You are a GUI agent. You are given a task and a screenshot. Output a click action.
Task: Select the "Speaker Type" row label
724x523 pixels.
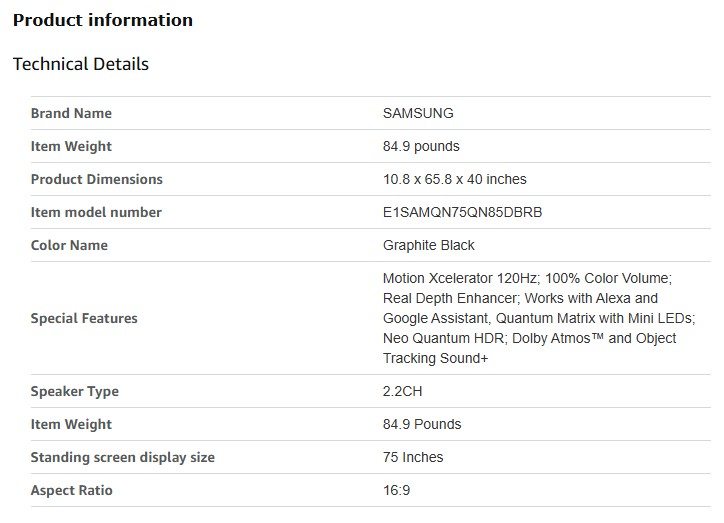(75, 391)
